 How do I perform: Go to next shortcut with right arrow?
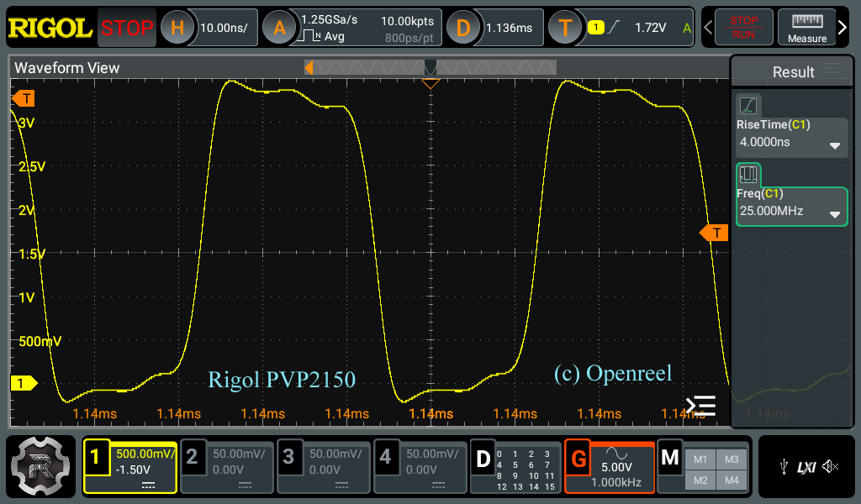pos(843,28)
